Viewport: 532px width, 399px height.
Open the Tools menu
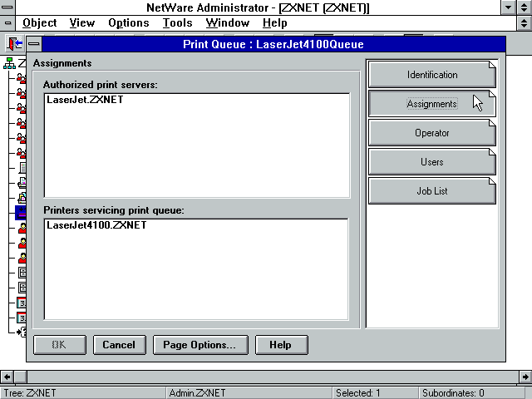tap(177, 23)
